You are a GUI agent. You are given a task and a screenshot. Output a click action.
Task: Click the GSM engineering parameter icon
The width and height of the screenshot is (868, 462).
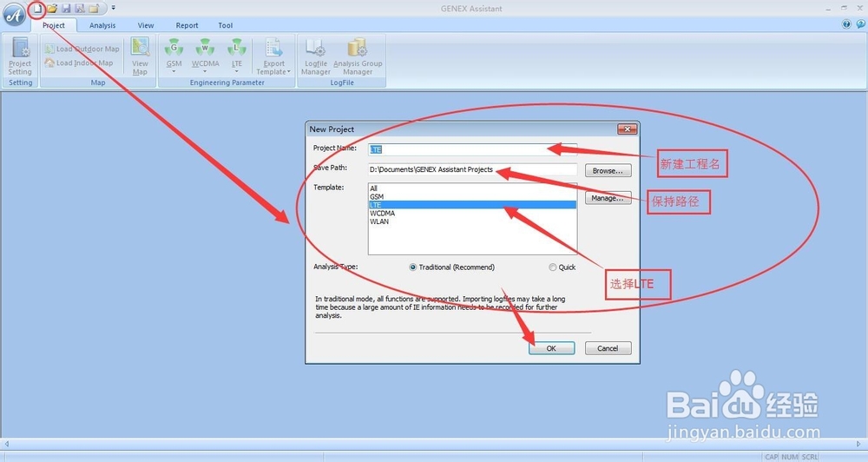174,47
